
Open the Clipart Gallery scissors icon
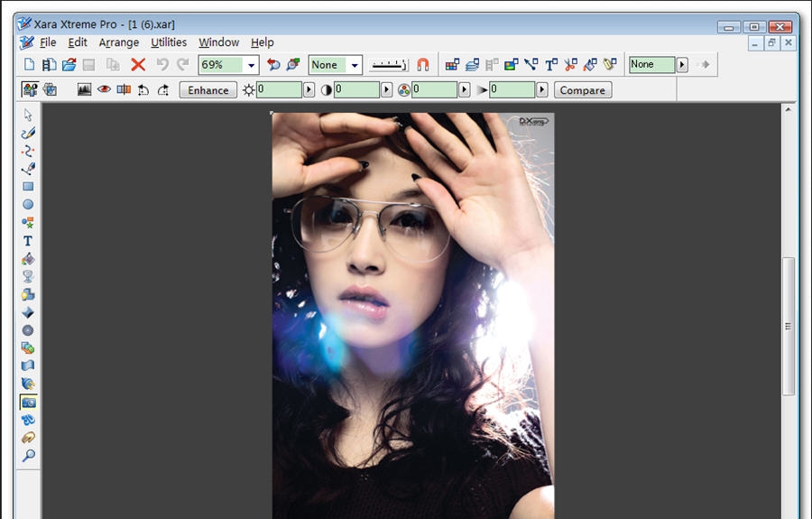tap(570, 64)
